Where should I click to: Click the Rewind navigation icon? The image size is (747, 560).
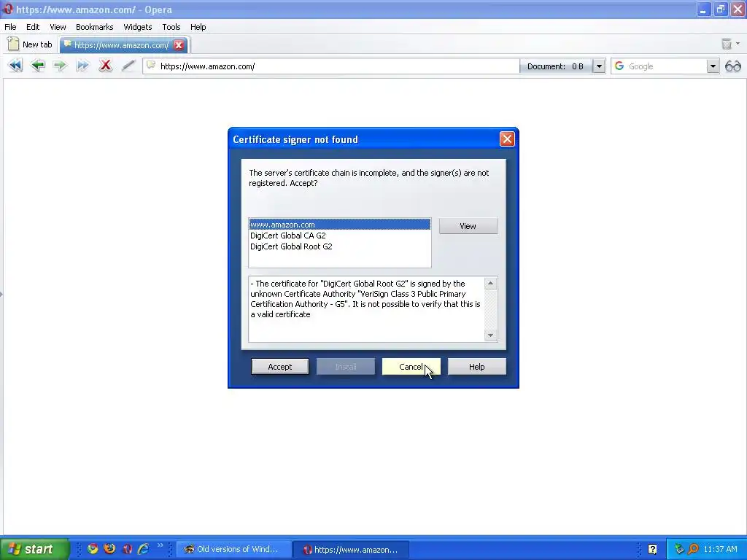point(15,66)
